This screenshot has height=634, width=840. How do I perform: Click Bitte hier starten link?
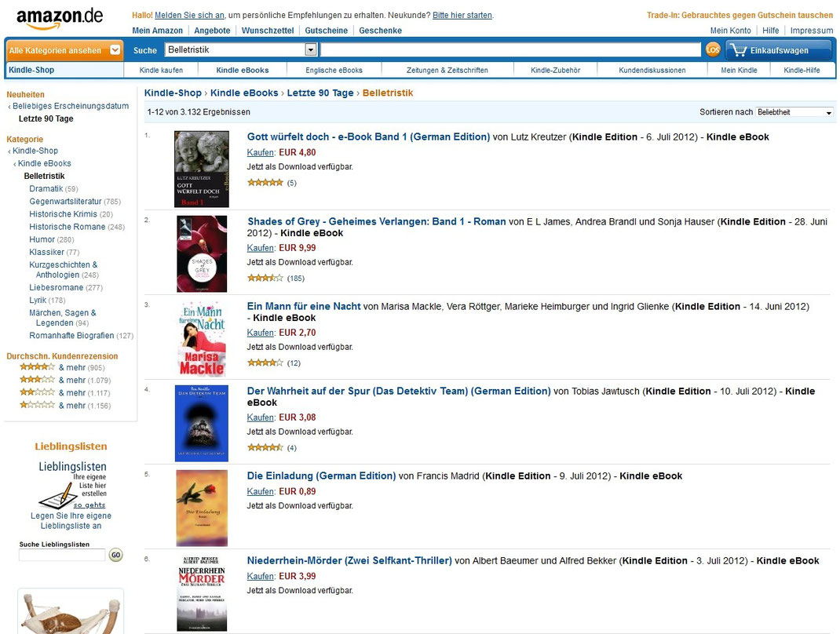462,16
